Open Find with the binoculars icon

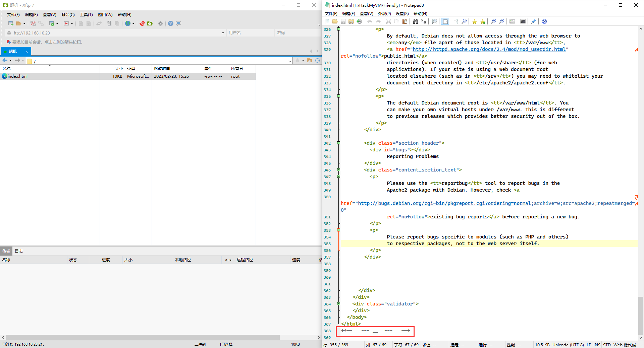click(416, 21)
